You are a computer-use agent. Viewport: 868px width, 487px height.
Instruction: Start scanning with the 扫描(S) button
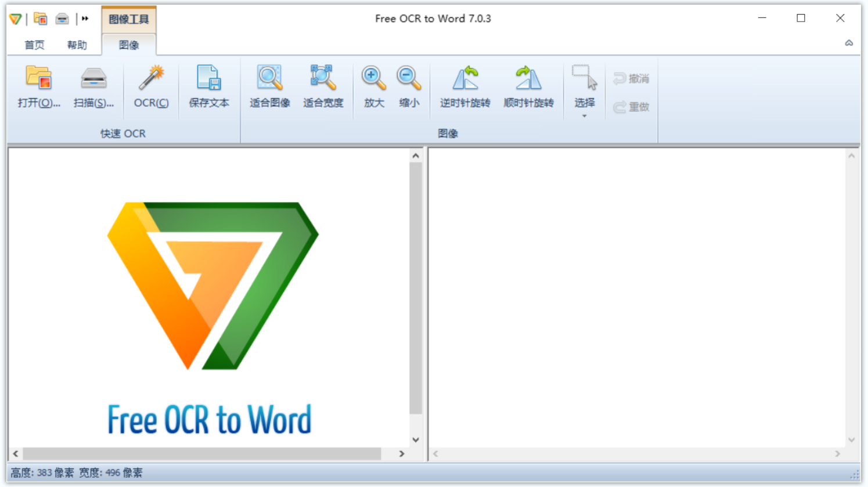(93, 87)
